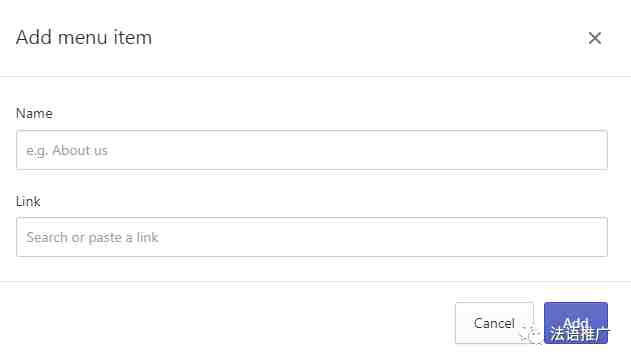Screen dimensions: 631x363
Task: Confirm with the purple Add button
Action: 575,323
